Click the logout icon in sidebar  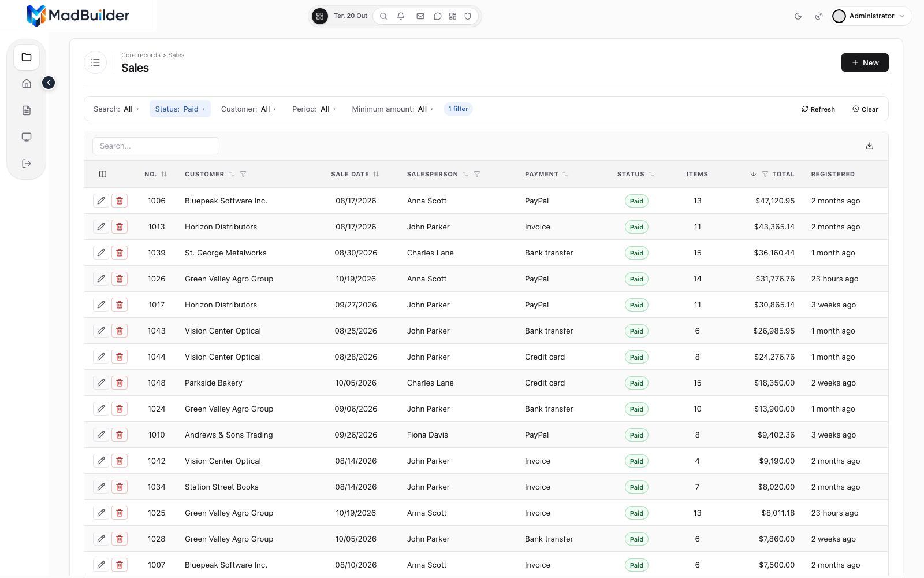(x=27, y=164)
